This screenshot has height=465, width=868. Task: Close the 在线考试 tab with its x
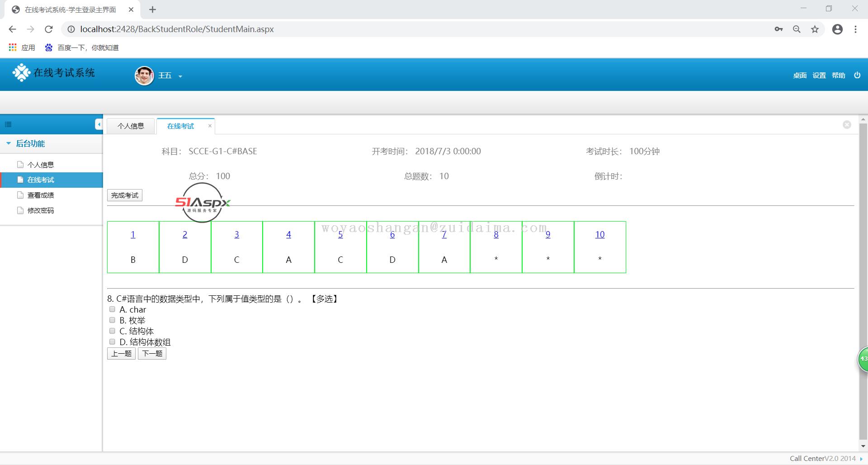210,126
